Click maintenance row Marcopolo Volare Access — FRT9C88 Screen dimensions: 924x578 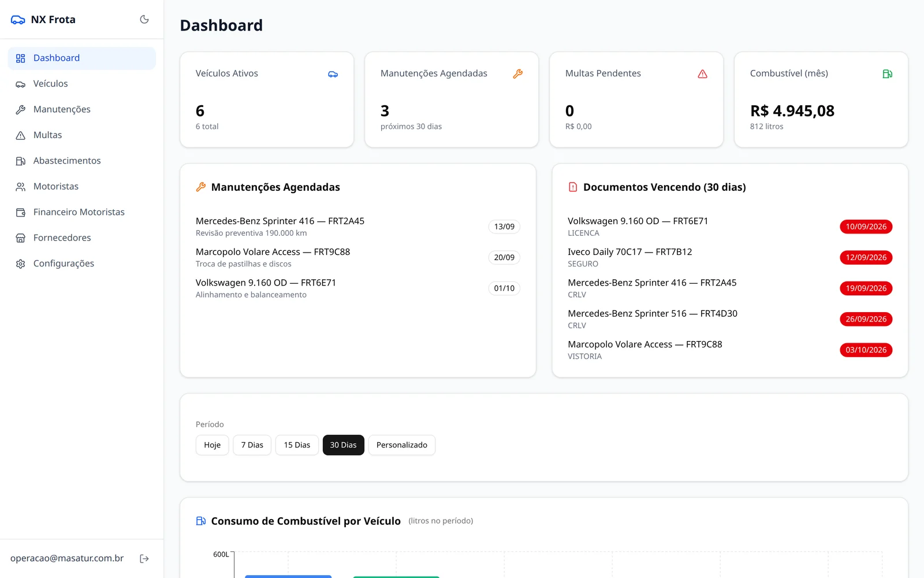(358, 257)
